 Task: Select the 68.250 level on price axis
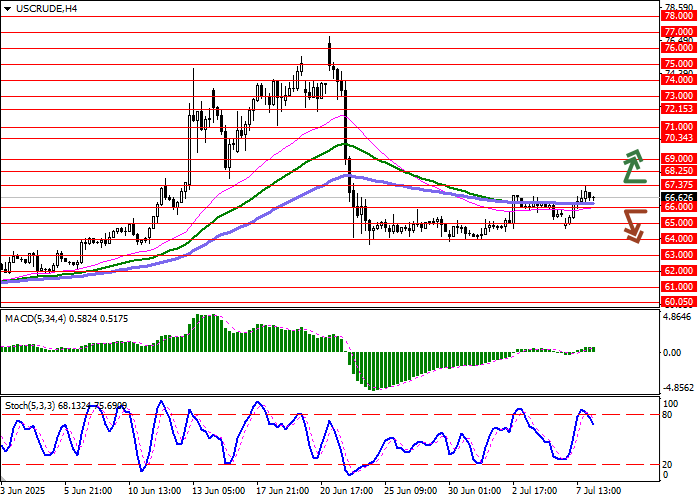tap(678, 171)
